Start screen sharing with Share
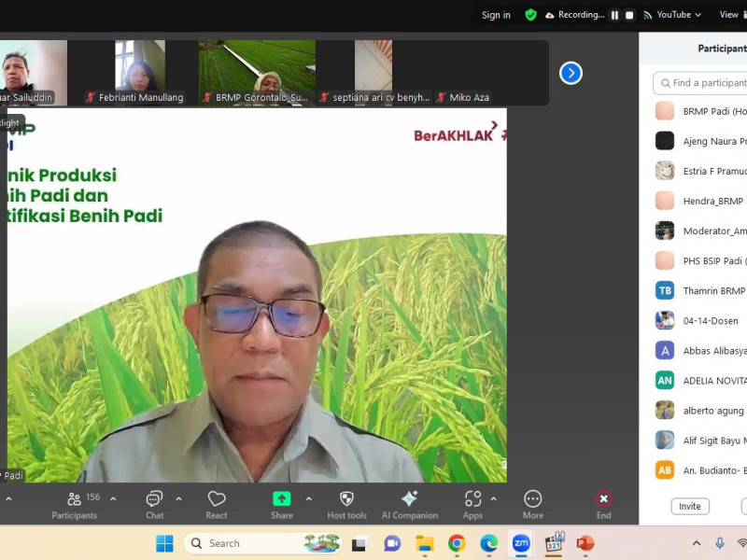 coord(281,499)
